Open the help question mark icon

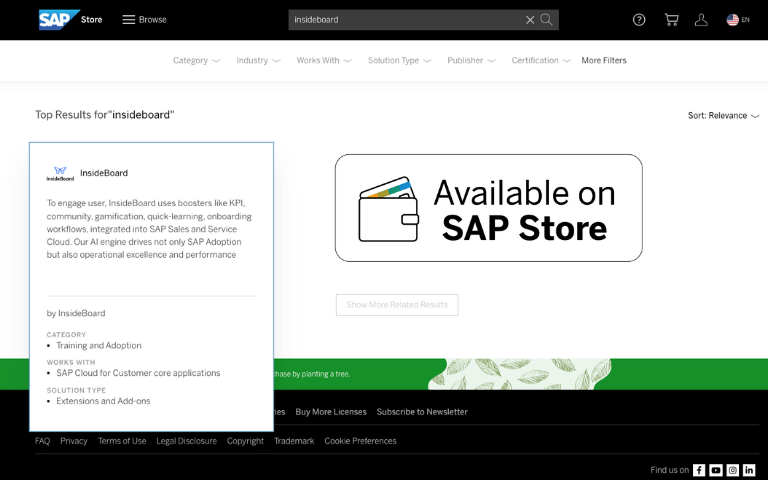click(639, 20)
